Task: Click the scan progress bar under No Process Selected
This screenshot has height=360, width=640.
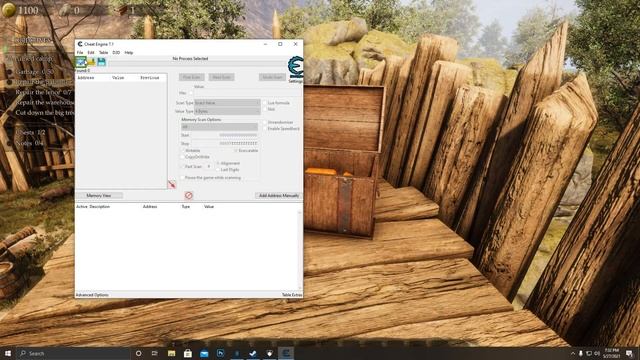Action: (x=198, y=64)
